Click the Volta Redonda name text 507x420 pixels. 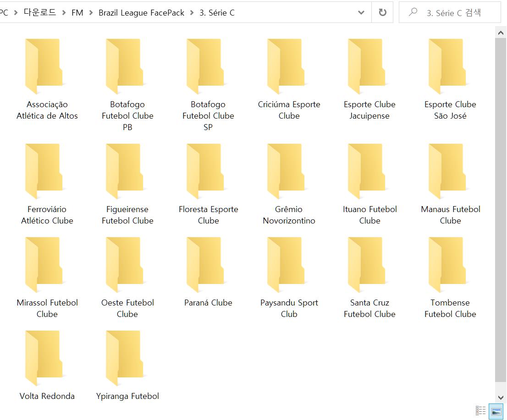tap(47, 396)
